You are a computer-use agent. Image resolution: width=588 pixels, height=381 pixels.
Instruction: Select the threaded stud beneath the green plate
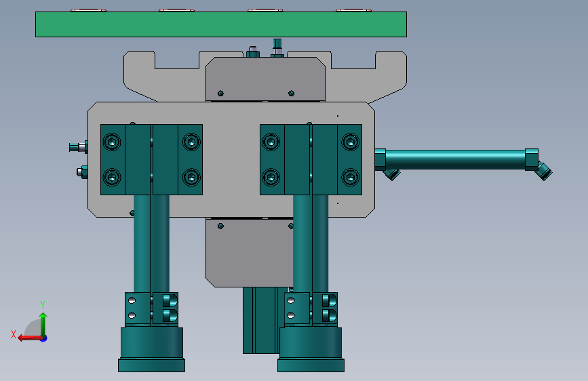coord(277,47)
